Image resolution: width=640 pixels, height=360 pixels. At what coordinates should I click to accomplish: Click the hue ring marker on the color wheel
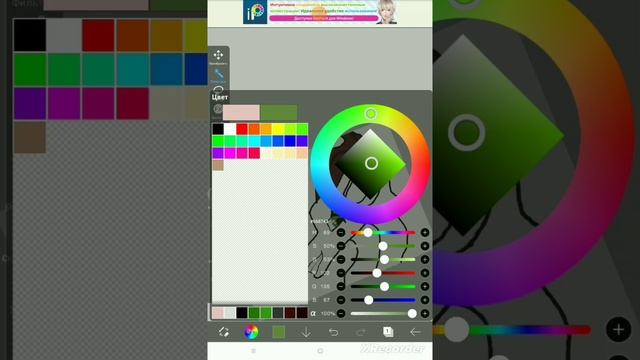point(371,114)
